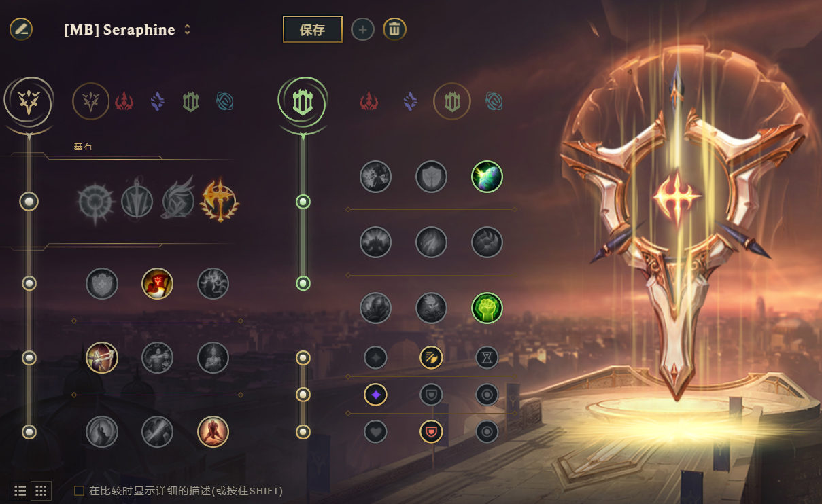Choose the Last Stand rune icon
Screen dimensions: 822x504
pyautogui.click(x=213, y=431)
